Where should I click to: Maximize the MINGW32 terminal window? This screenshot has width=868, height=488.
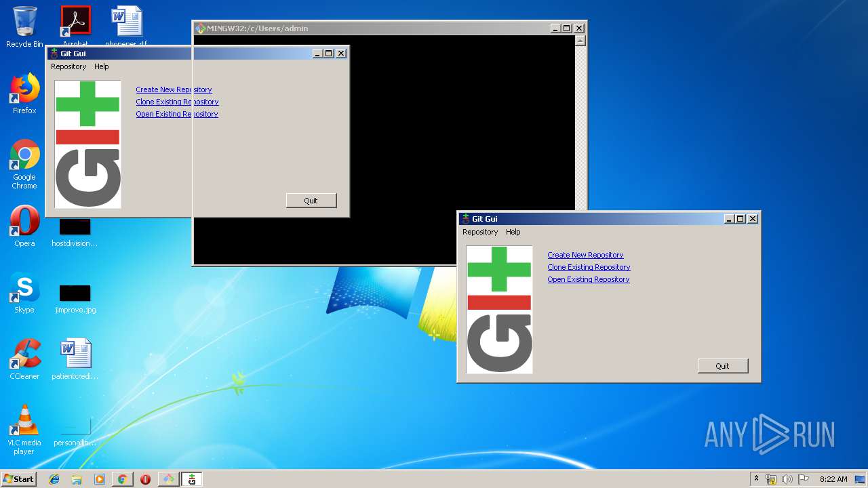coord(567,28)
